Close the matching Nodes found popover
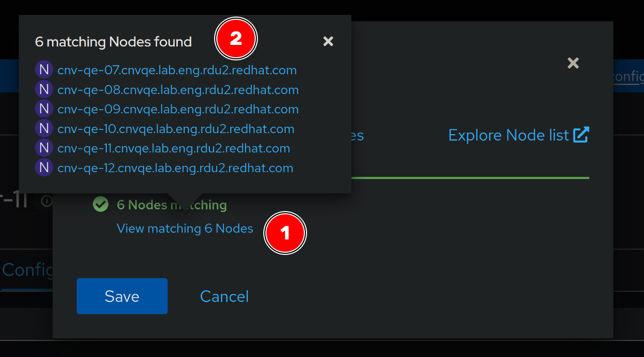This screenshot has height=357, width=644. coord(328,41)
